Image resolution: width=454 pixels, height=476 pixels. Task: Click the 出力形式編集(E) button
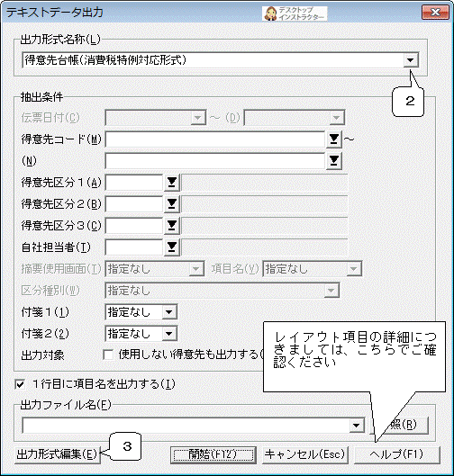[58, 454]
